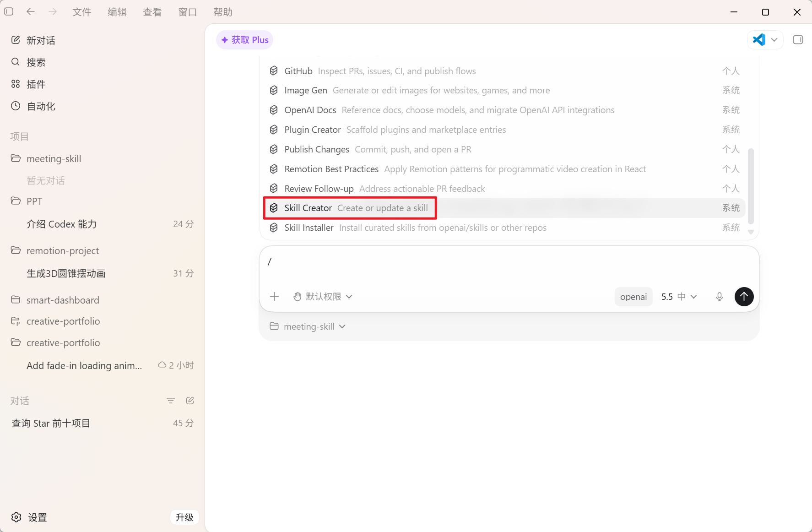Click the 24 分 timestamp
The image size is (812, 532).
(184, 224)
